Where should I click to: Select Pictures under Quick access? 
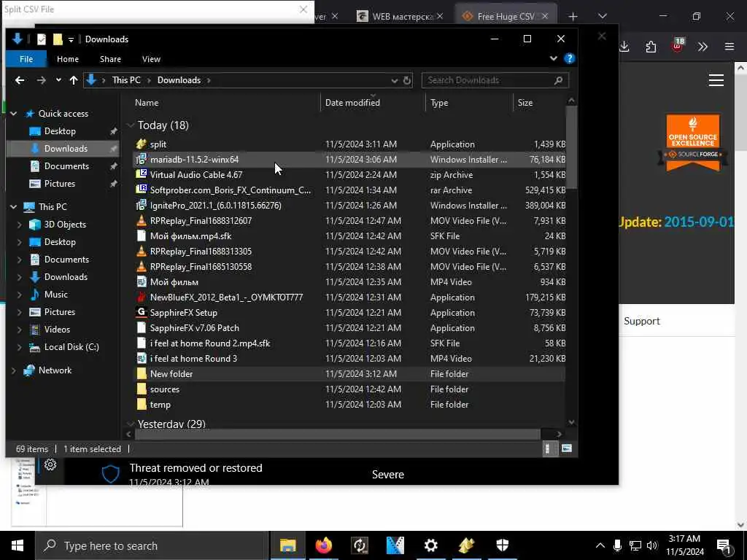pos(60,184)
